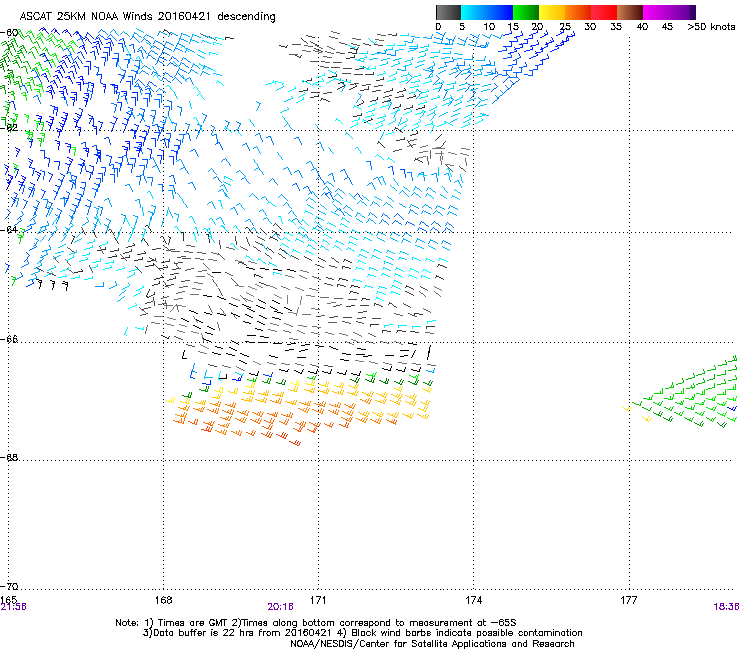This screenshot has height=650, width=740.
Task: Click the legend value '15'
Action: coord(513,26)
